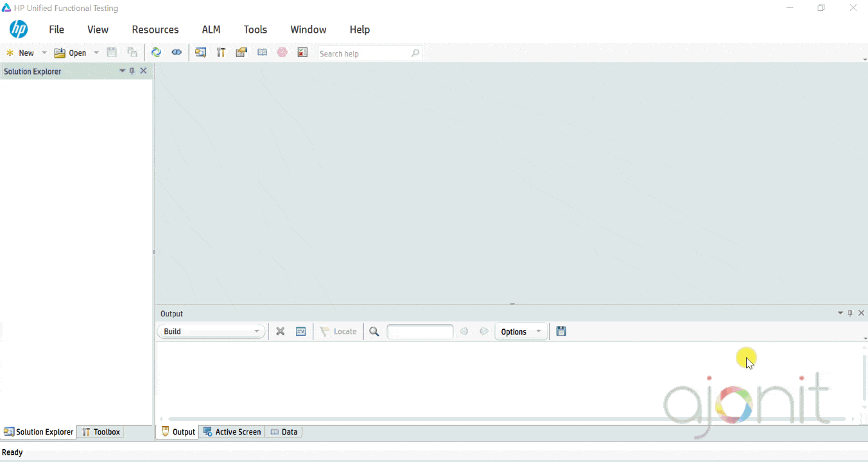Expand the New button dropdown arrow
The image size is (868, 462).
coord(44,53)
